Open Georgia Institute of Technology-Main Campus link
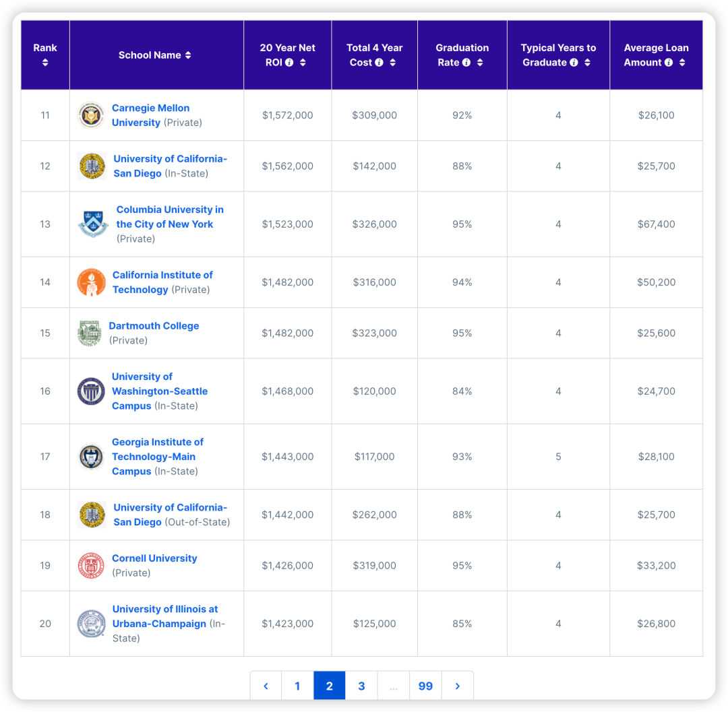The height and width of the screenshot is (712, 728). [x=158, y=457]
